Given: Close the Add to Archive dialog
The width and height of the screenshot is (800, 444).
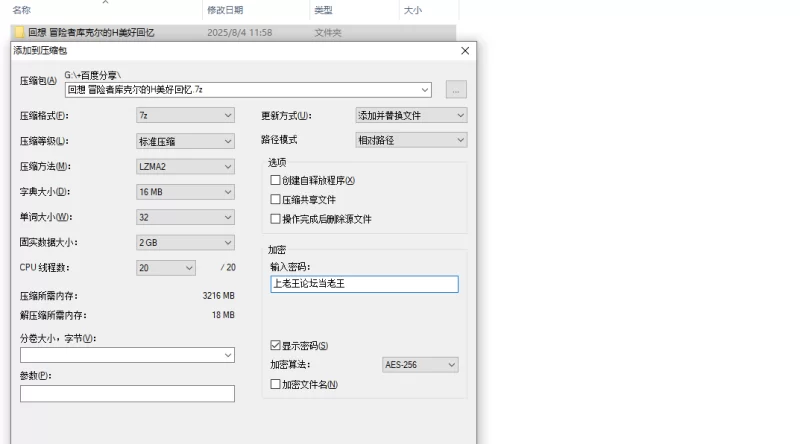Looking at the screenshot, I should (x=465, y=51).
